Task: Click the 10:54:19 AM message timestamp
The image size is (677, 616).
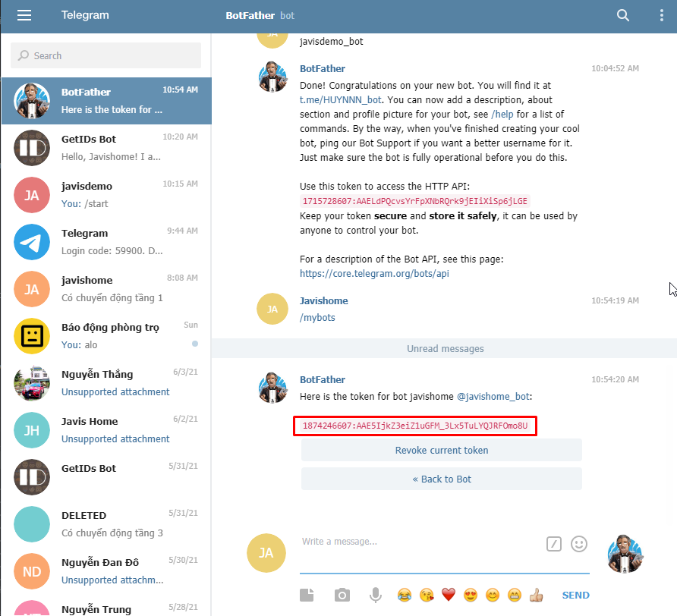Action: [x=615, y=301]
